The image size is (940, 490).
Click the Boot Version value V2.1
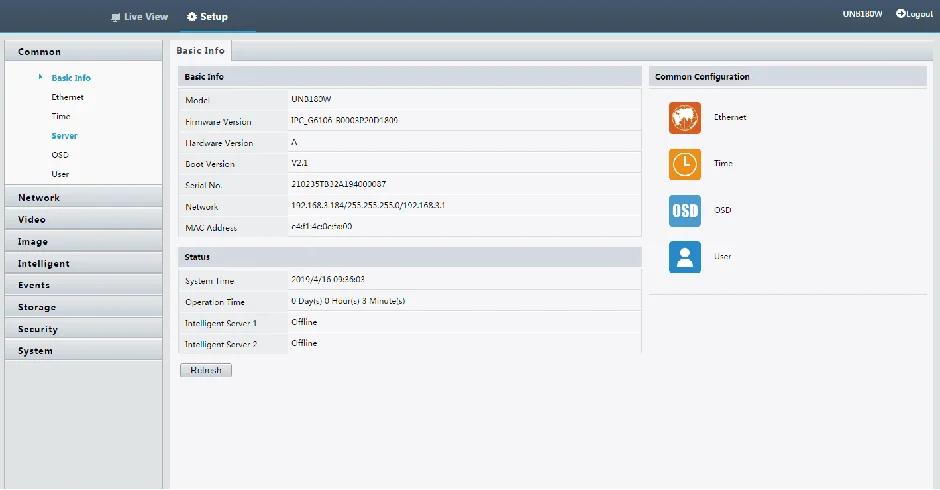click(x=299, y=163)
